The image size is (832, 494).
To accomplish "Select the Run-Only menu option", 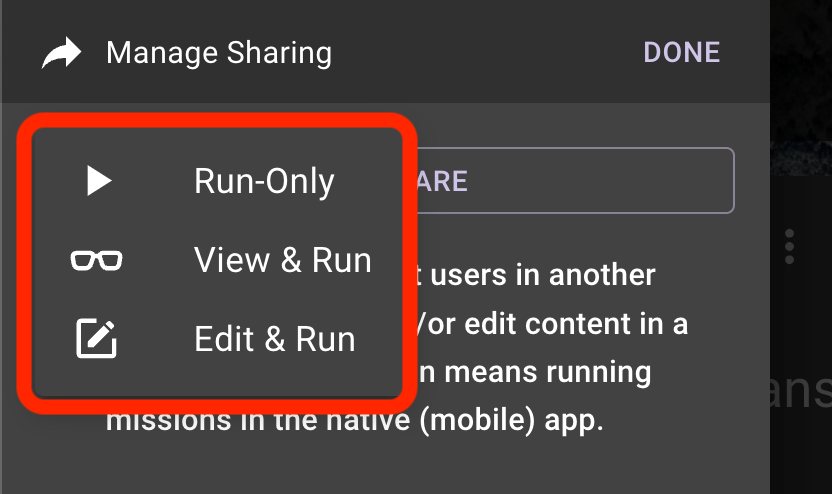I will [x=218, y=181].
